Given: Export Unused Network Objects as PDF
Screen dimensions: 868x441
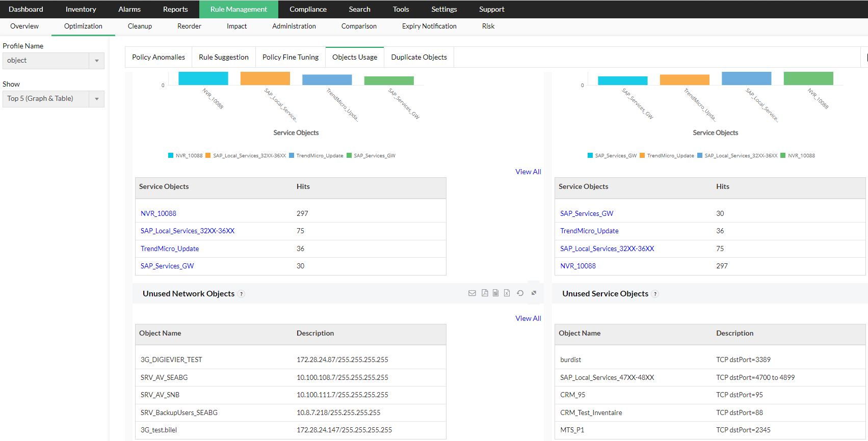Looking at the screenshot, I should pyautogui.click(x=484, y=293).
